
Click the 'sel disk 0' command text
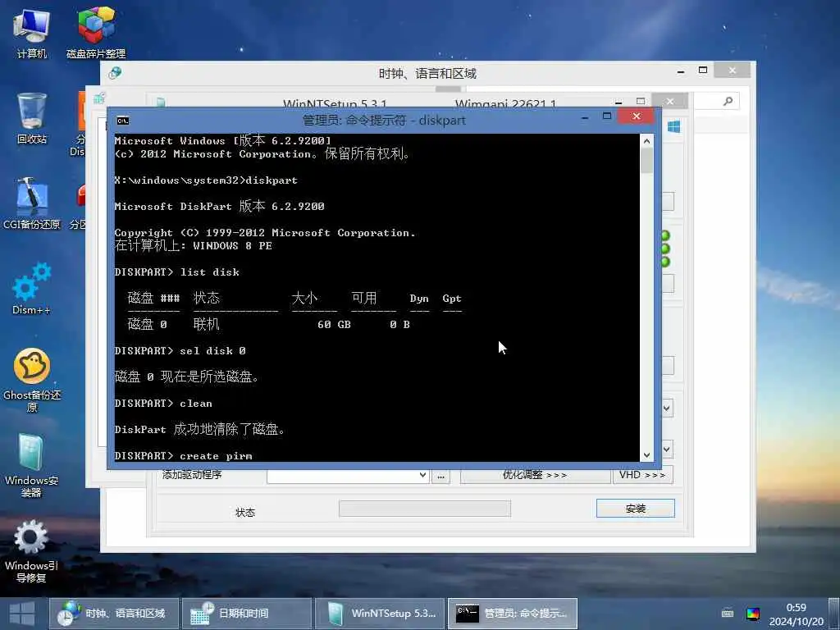[212, 351]
